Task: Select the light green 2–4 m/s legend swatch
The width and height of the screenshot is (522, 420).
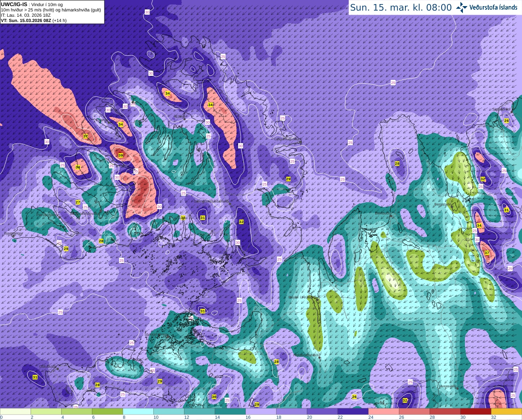Action: tap(46, 411)
